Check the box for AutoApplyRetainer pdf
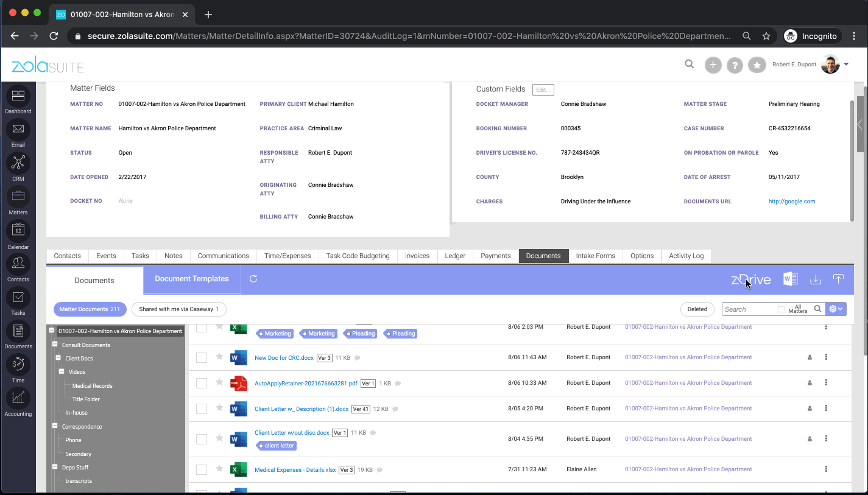This screenshot has height=495, width=868. [x=202, y=383]
